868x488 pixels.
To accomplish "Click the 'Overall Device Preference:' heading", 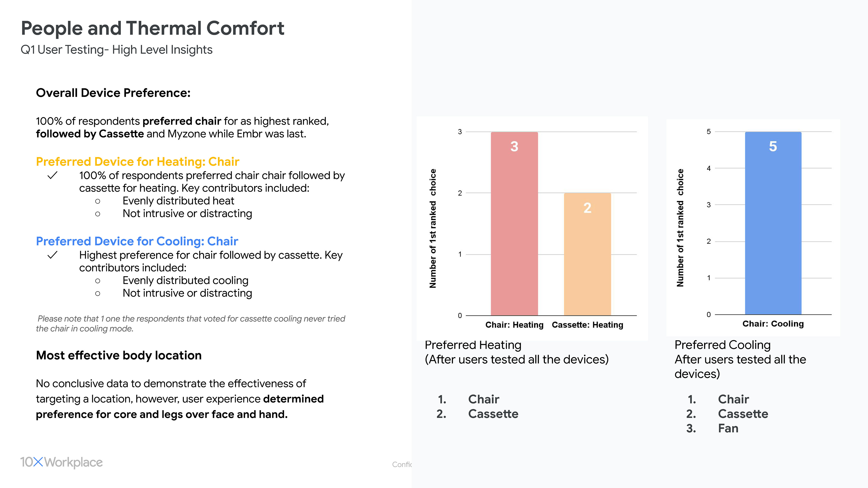I will pos(113,93).
